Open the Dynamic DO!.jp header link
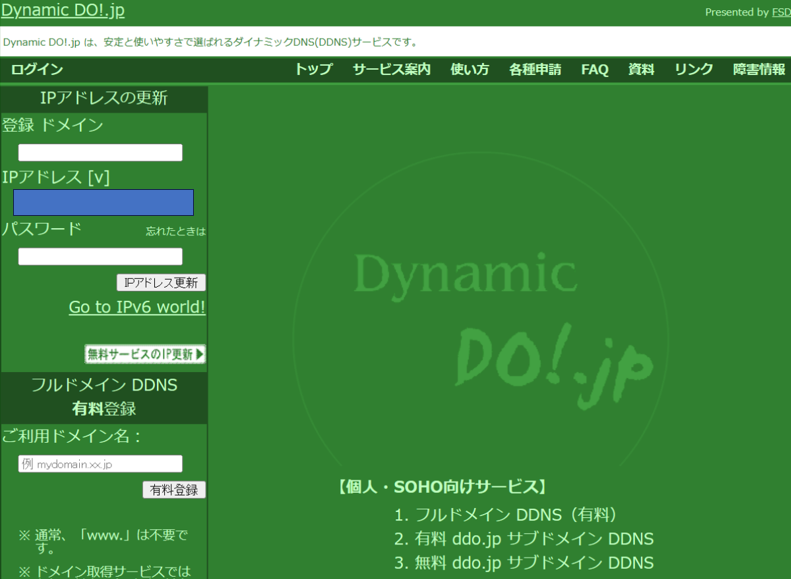 point(63,10)
